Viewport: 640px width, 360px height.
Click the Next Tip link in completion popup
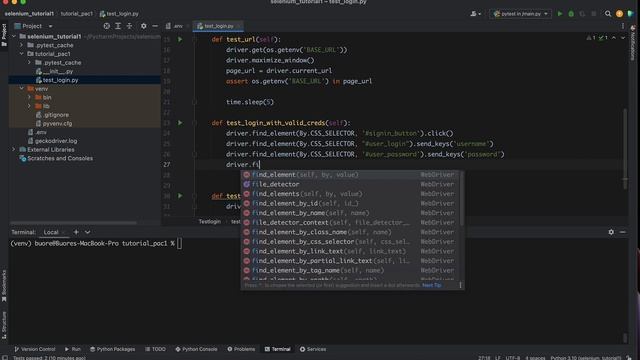(431, 285)
